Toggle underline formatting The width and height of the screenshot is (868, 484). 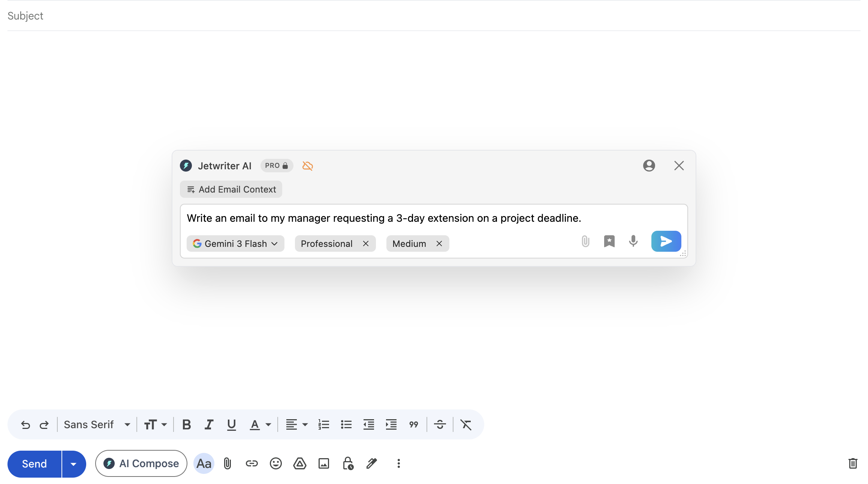pyautogui.click(x=232, y=425)
